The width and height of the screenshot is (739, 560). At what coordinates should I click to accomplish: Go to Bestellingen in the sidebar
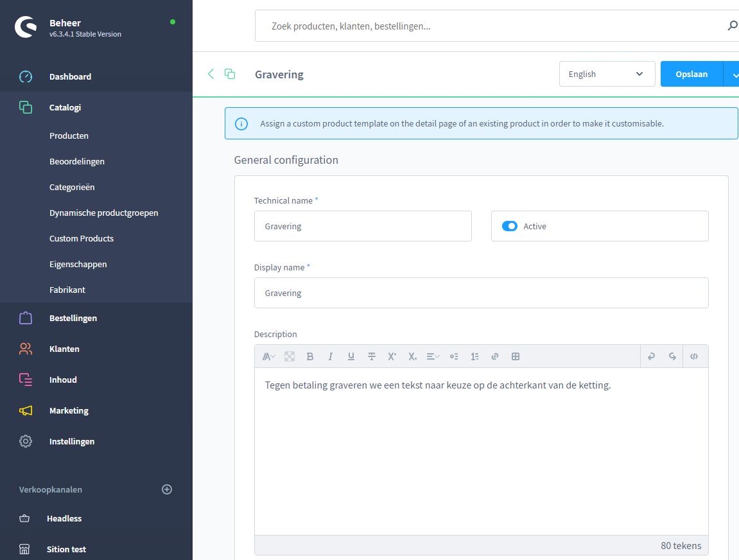[x=73, y=318]
